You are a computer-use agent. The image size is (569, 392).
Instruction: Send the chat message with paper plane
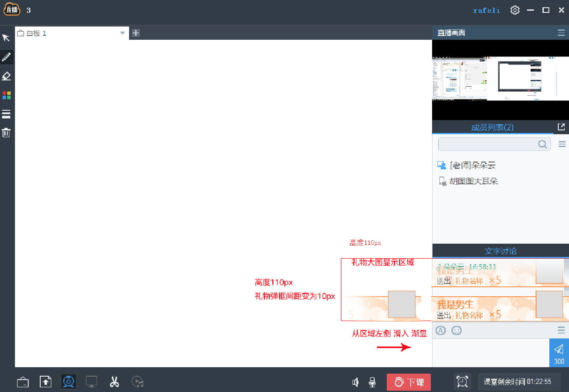pos(559,353)
